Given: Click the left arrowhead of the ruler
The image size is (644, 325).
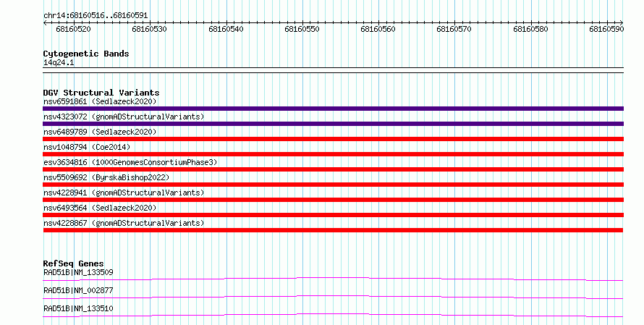Looking at the screenshot, I should click(45, 23).
